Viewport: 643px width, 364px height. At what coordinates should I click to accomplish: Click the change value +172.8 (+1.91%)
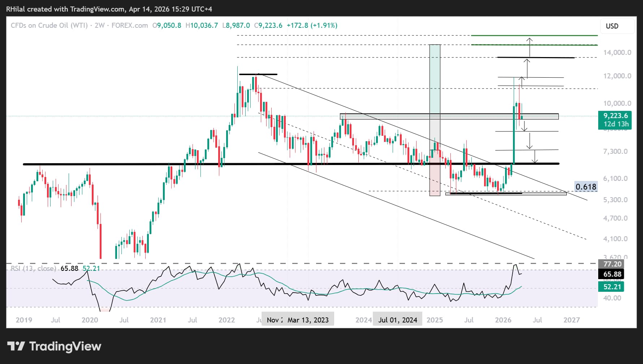point(312,25)
